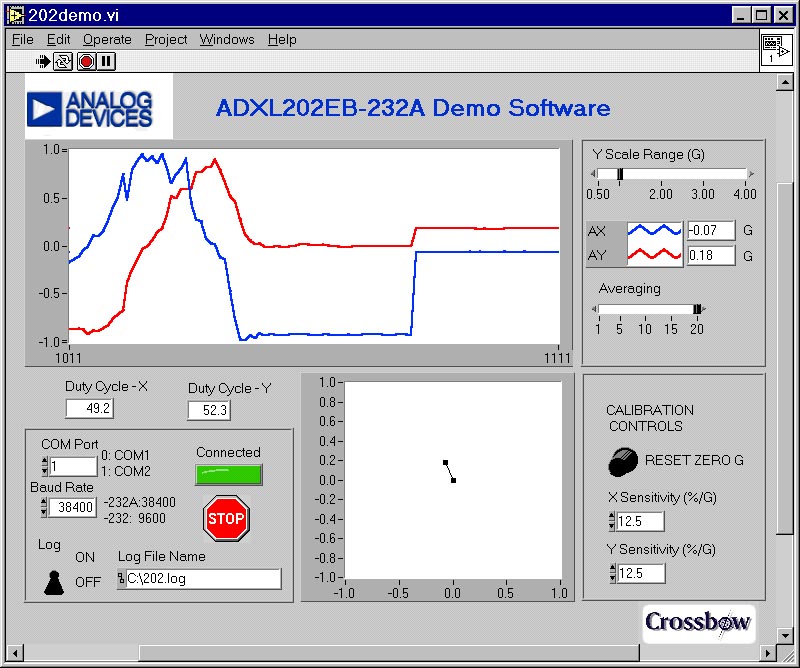Screen dimensions: 800x668
Task: Click the Baud Rate stepper arrows
Action: 44,507
